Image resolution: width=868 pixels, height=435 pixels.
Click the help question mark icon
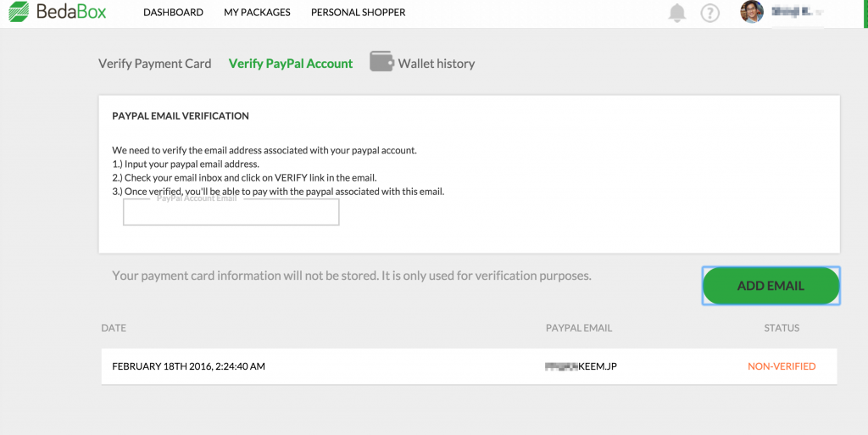709,13
